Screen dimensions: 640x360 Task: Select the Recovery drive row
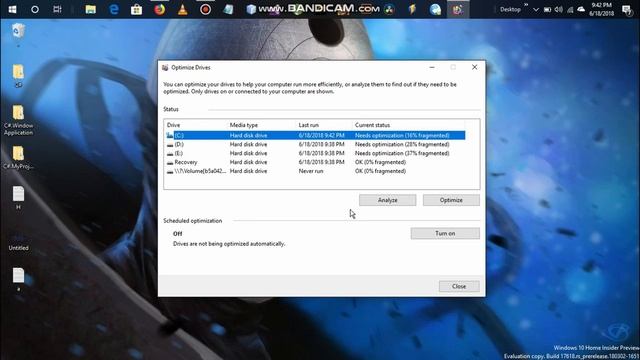315,162
